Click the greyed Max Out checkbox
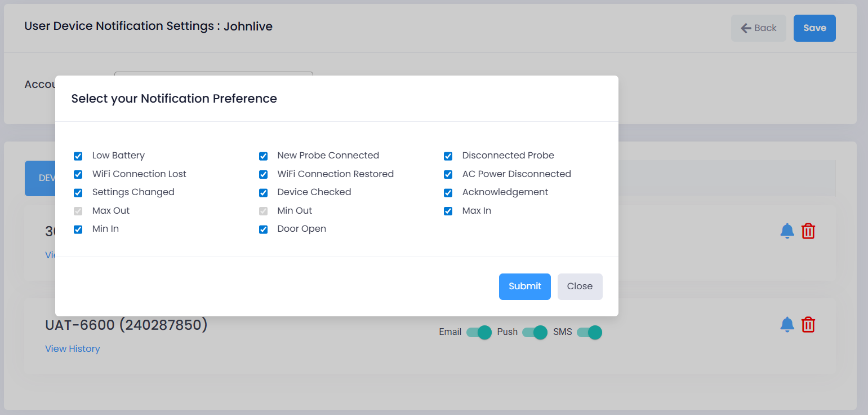Image resolution: width=868 pixels, height=415 pixels. tap(78, 211)
